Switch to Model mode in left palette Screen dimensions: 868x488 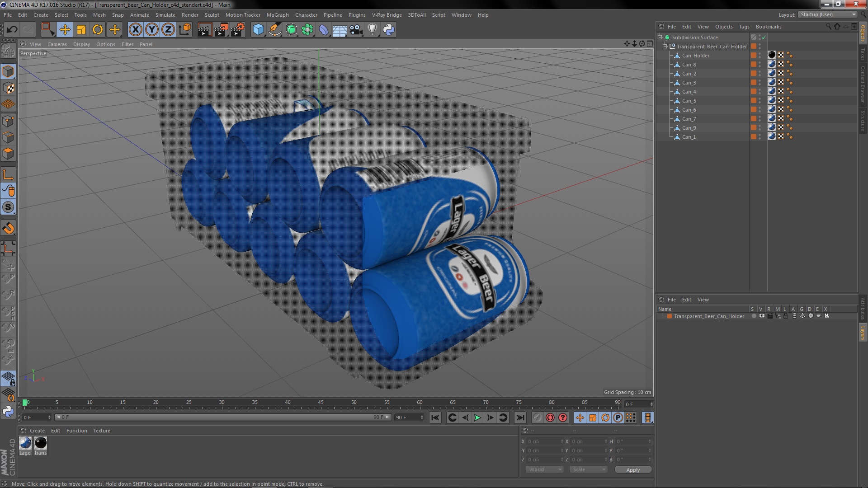8,71
